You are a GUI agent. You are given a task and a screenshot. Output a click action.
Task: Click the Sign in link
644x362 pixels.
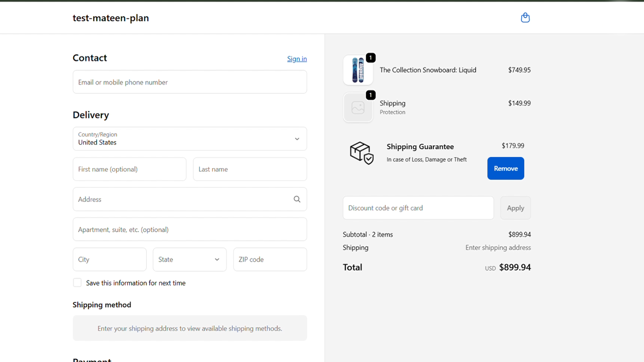[297, 59]
